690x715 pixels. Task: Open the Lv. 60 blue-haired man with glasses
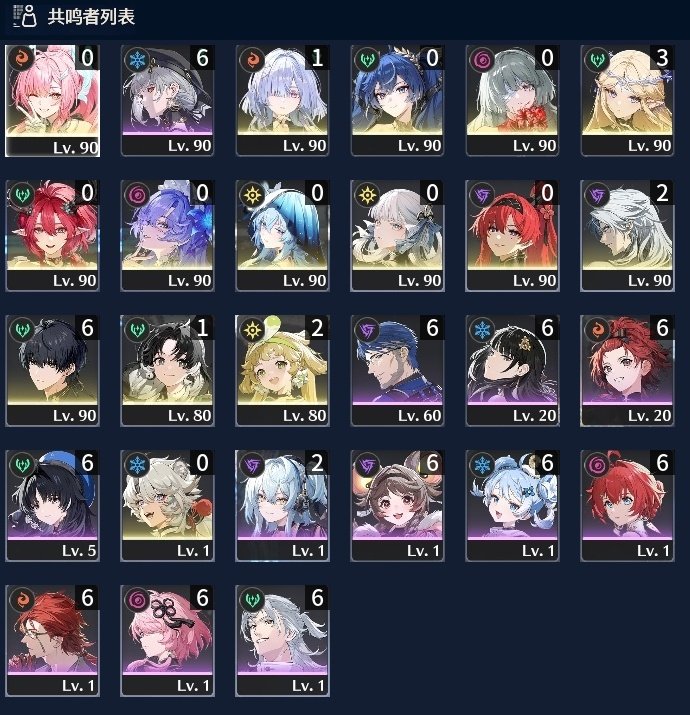pyautogui.click(x=397, y=370)
